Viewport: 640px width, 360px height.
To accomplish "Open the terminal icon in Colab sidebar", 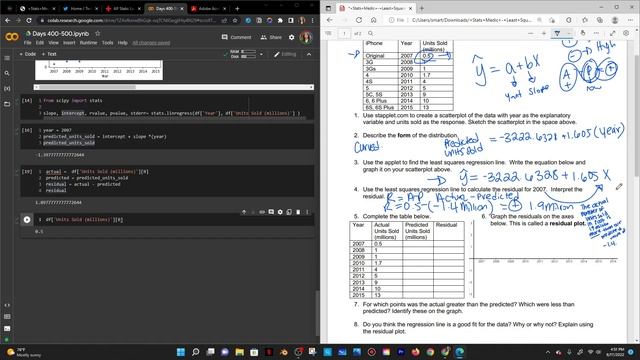I will coord(7,328).
